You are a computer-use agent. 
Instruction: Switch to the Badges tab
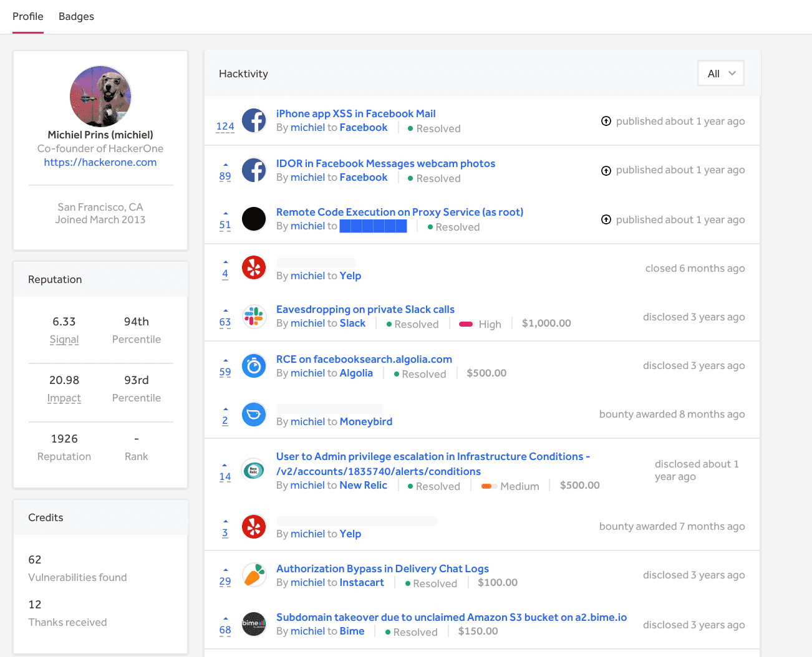pyautogui.click(x=76, y=16)
